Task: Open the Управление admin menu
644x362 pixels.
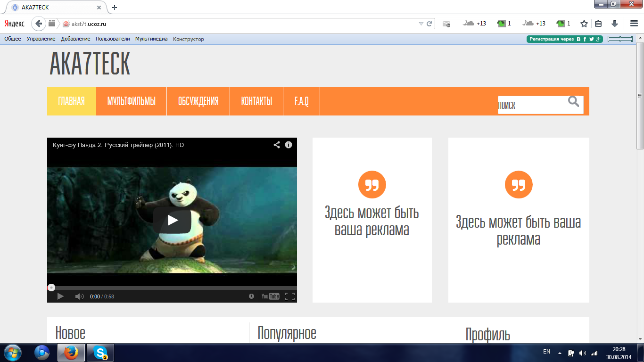Action: pos(41,39)
